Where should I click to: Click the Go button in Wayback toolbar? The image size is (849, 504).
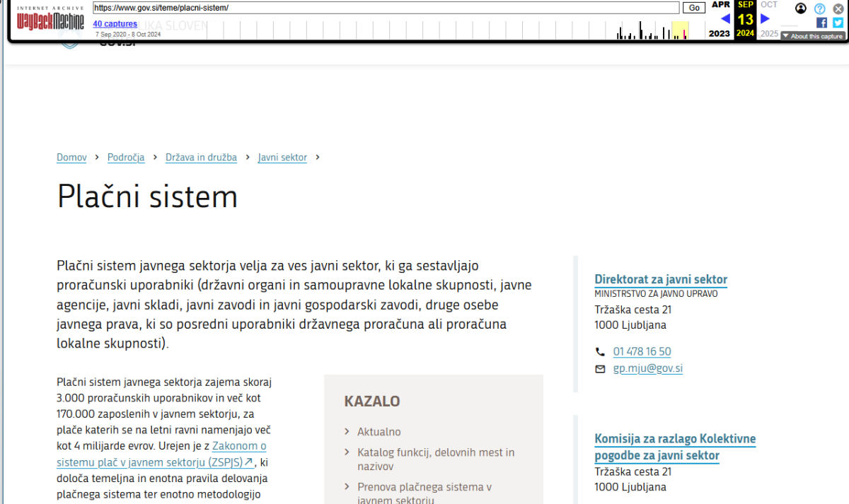[694, 8]
